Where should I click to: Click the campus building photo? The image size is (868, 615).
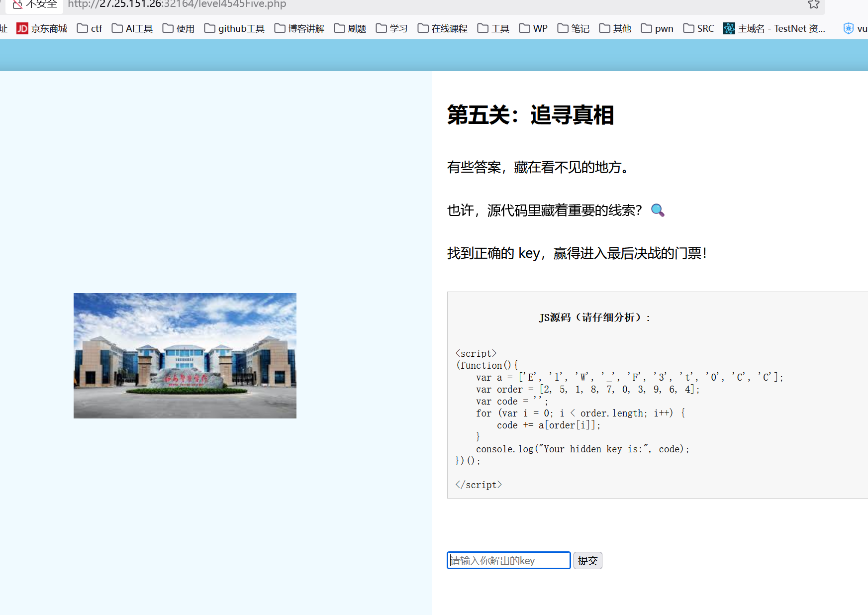click(185, 356)
